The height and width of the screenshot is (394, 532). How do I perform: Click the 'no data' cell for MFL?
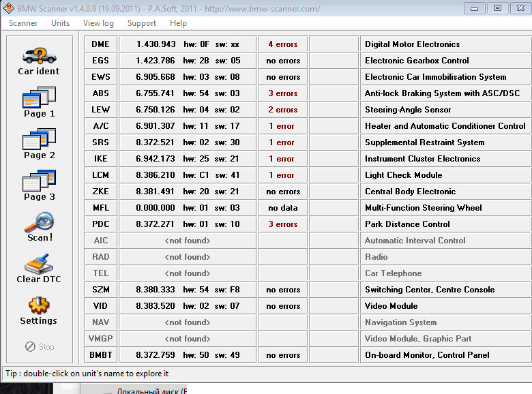[283, 207]
